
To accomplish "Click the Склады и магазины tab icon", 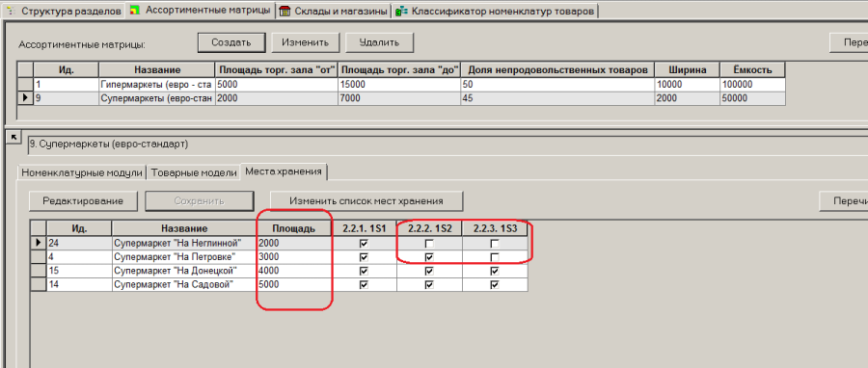I will [285, 12].
